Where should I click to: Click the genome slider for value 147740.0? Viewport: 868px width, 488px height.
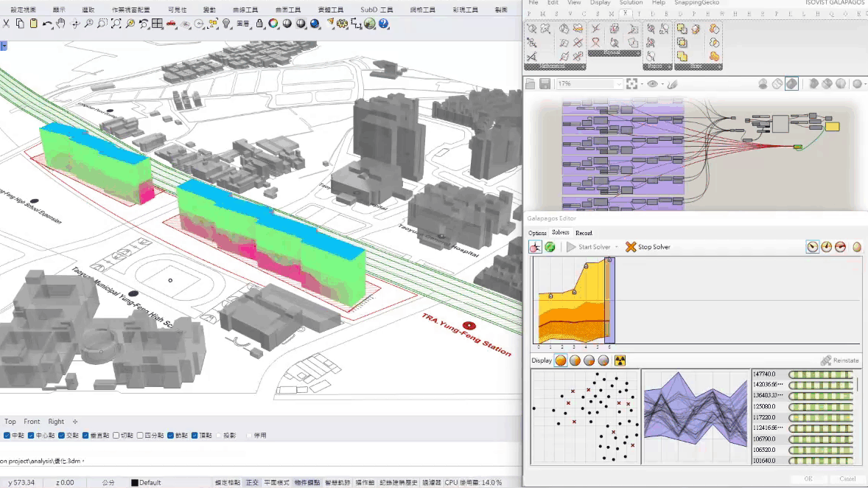(821, 374)
